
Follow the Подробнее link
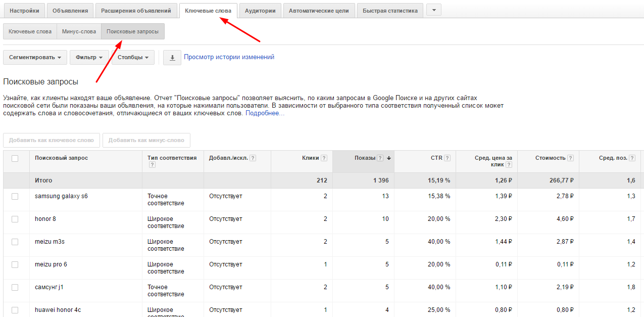click(x=265, y=113)
